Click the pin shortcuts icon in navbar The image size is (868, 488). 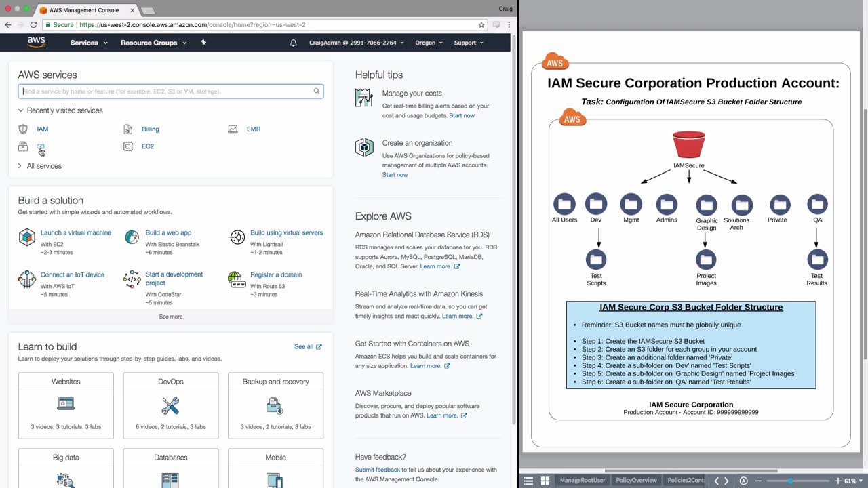pyautogui.click(x=203, y=43)
